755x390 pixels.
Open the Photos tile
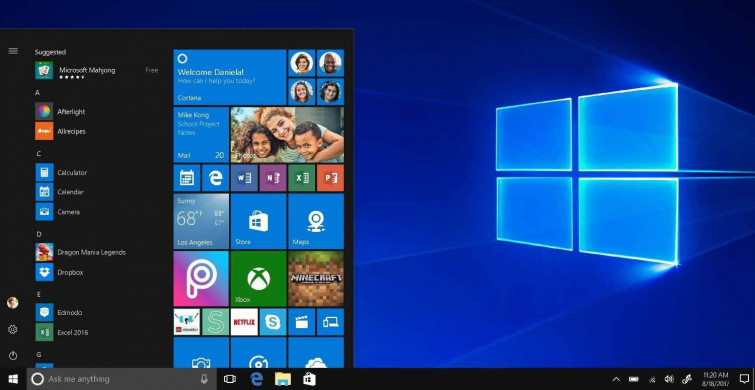[287, 135]
